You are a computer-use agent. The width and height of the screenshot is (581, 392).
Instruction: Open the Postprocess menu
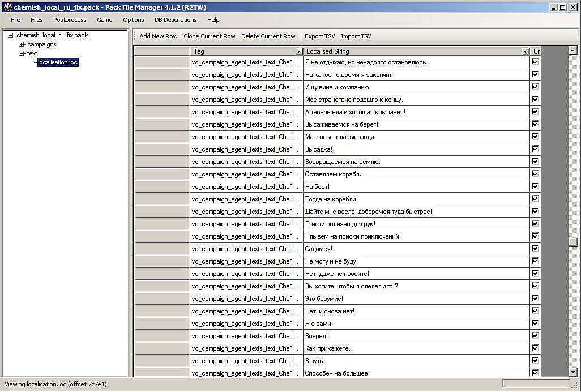[70, 20]
